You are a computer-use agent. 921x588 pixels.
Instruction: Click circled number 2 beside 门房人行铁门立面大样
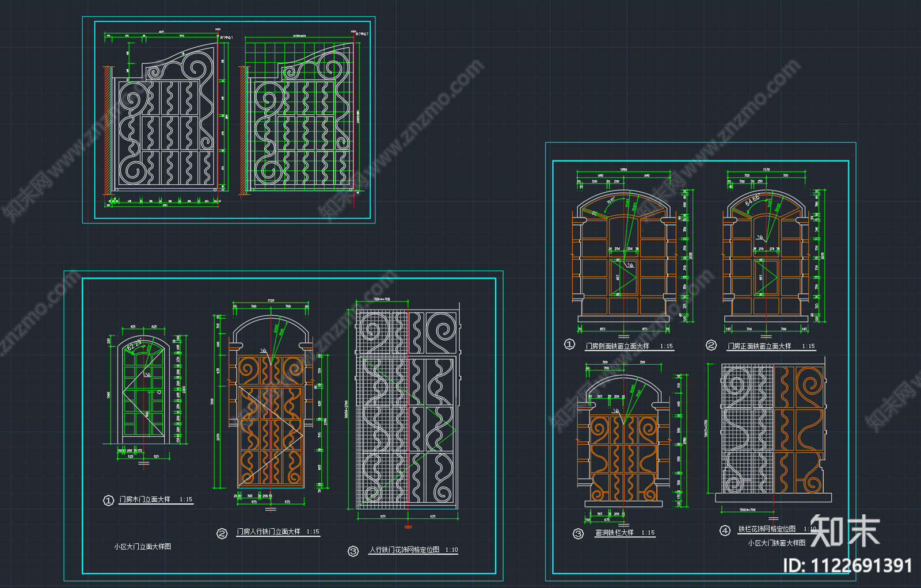click(x=222, y=533)
